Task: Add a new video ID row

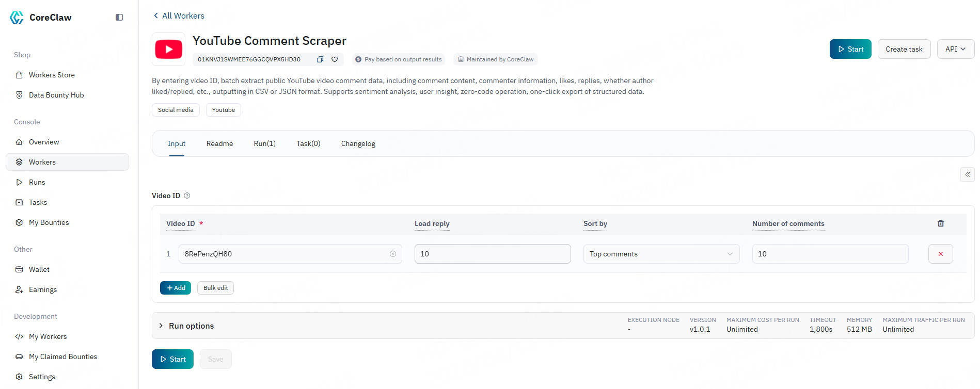Action: 176,288
